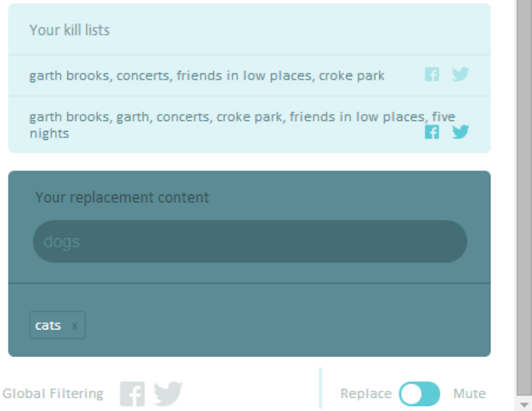
Task: Click empty area beside the cats tag
Action: (x=285, y=325)
